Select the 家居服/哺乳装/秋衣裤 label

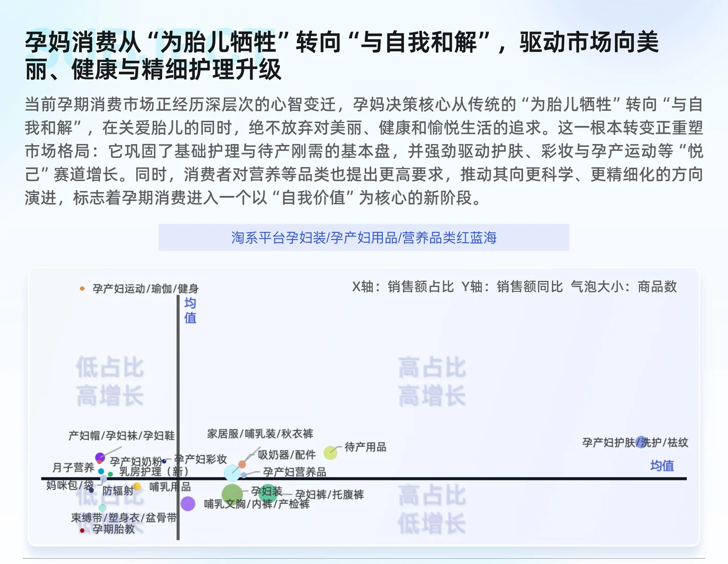click(x=260, y=433)
